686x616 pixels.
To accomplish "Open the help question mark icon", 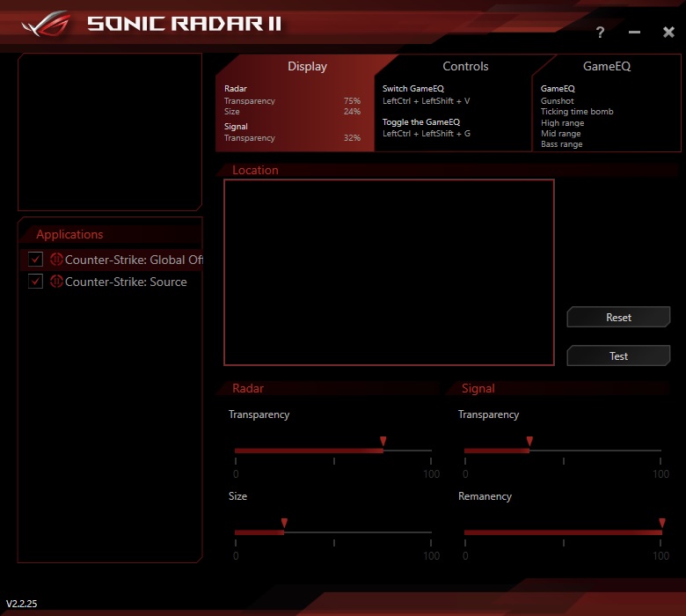I will [600, 32].
